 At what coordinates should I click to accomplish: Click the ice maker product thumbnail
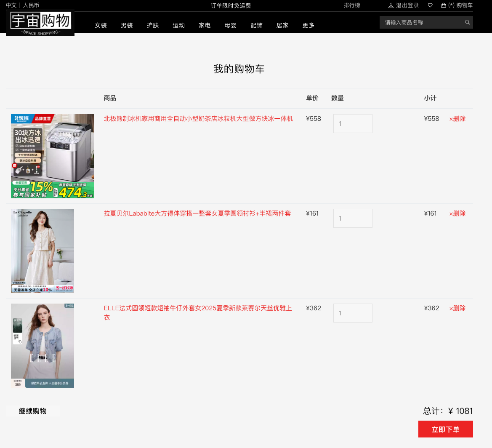click(52, 156)
